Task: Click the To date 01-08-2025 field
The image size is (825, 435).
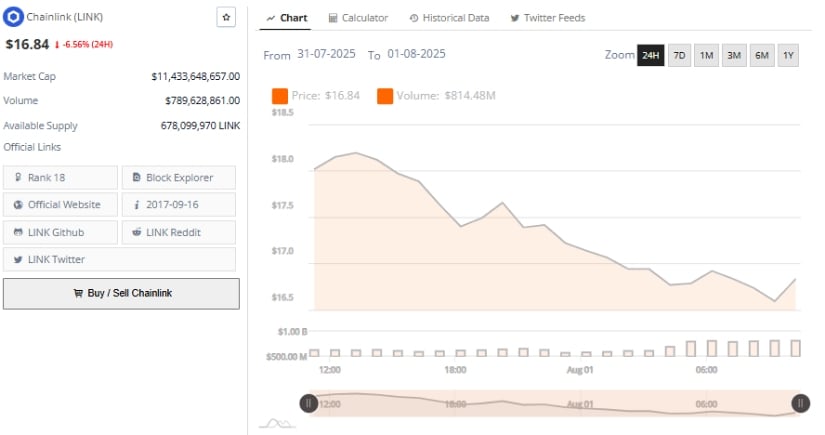Action: tap(416, 54)
